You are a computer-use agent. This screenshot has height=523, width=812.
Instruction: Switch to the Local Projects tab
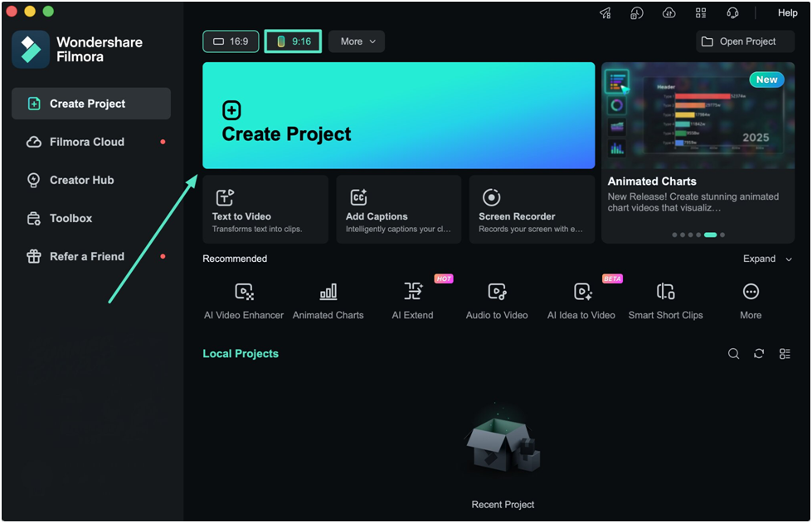click(x=241, y=354)
